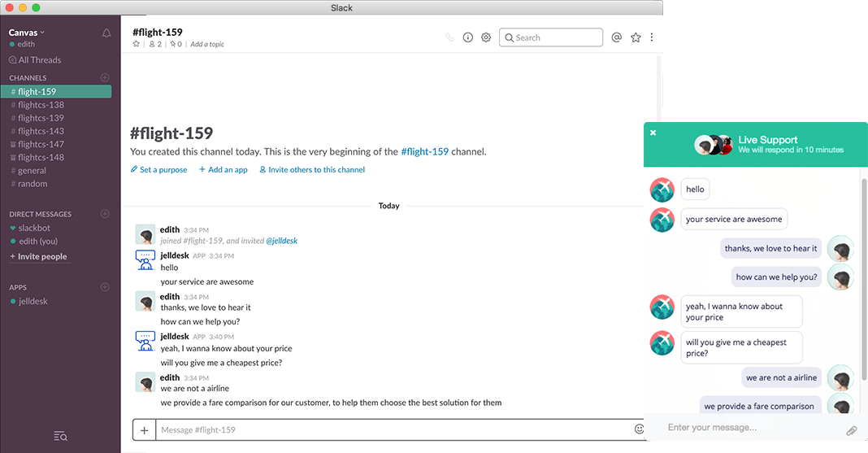The width and height of the screenshot is (868, 453).
Task: Open emoji picker in message box
Action: (x=639, y=429)
